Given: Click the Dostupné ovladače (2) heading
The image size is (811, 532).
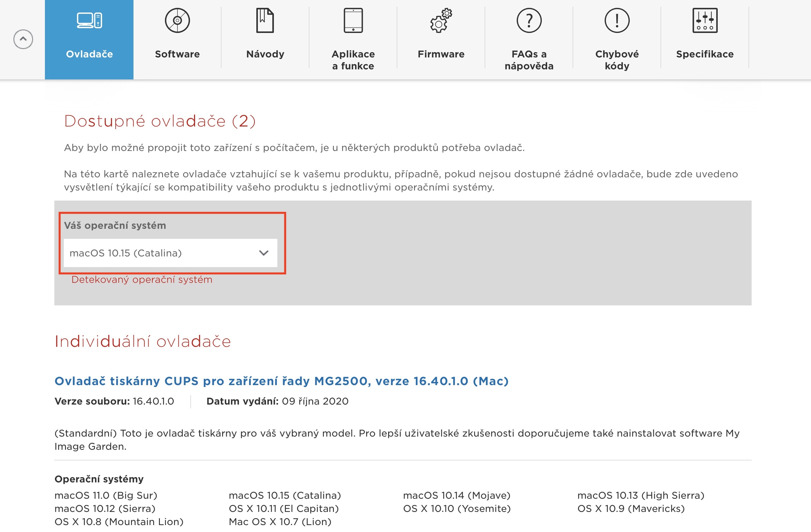Looking at the screenshot, I should point(160,121).
